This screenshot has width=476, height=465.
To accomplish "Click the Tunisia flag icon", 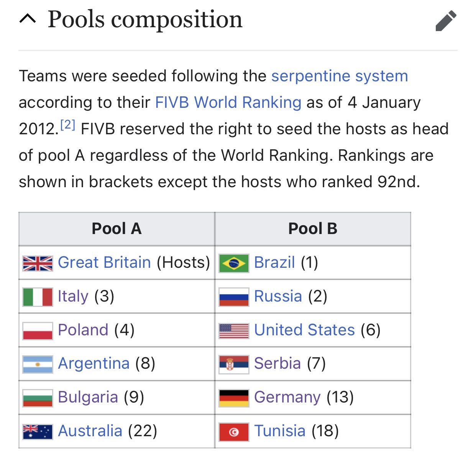I will (234, 431).
